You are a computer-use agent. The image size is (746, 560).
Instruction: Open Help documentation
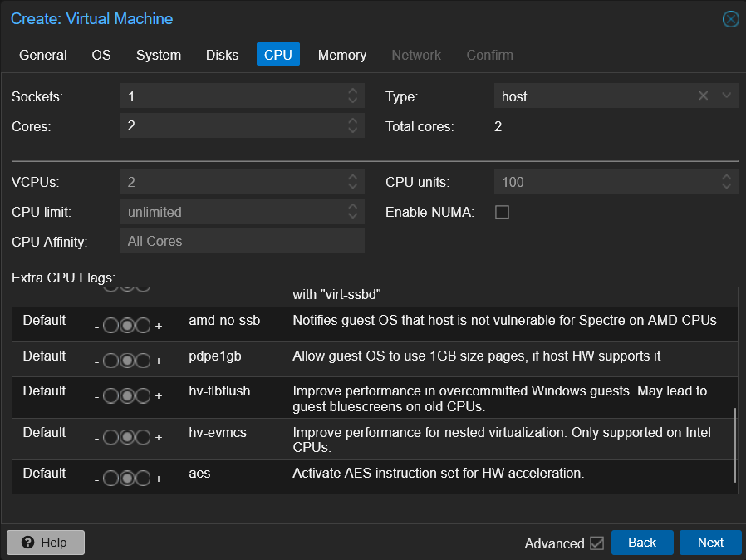[x=45, y=543]
